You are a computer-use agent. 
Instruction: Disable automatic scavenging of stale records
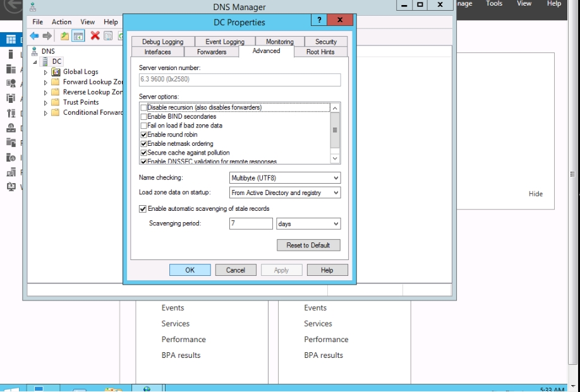142,209
